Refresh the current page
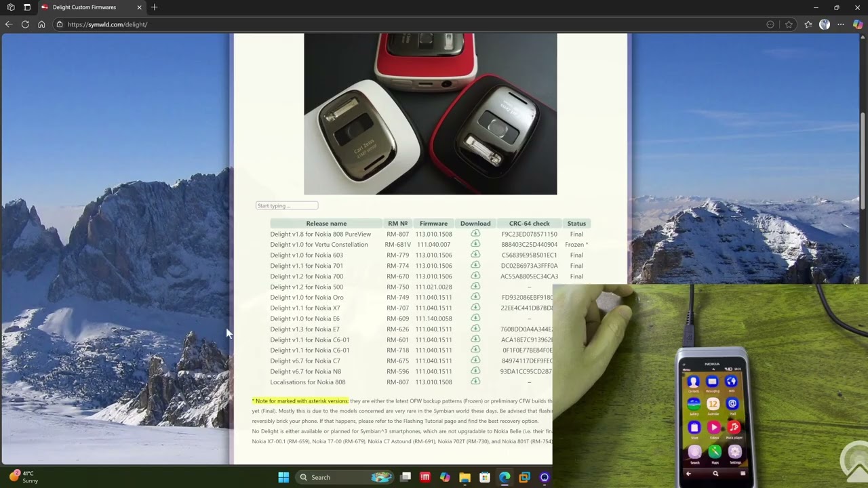 [25, 24]
